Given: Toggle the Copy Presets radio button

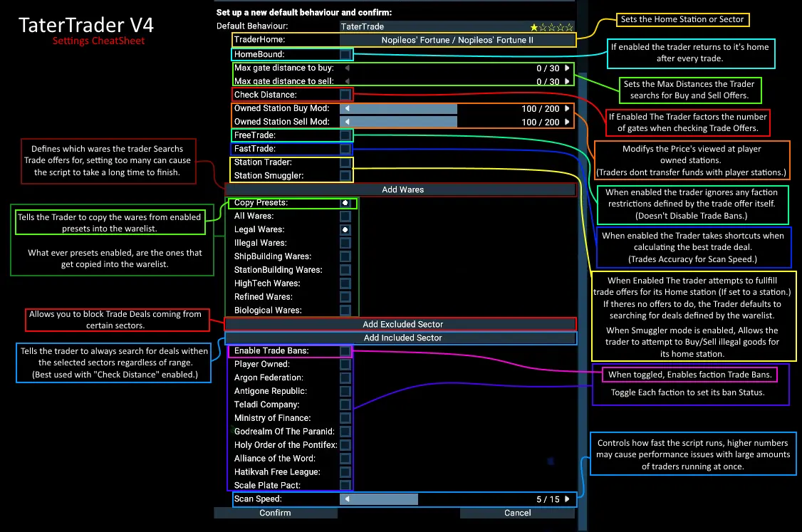Looking at the screenshot, I should tap(345, 203).
